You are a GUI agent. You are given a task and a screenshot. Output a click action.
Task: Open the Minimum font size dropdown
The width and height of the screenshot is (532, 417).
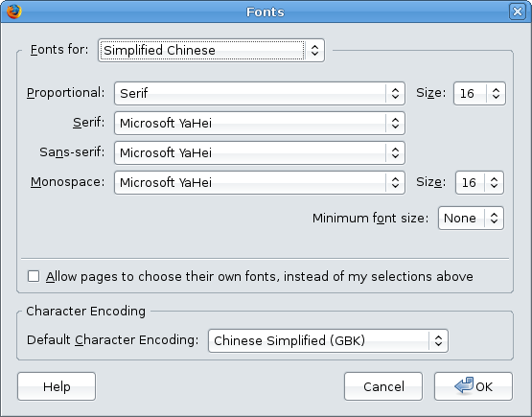(471, 219)
